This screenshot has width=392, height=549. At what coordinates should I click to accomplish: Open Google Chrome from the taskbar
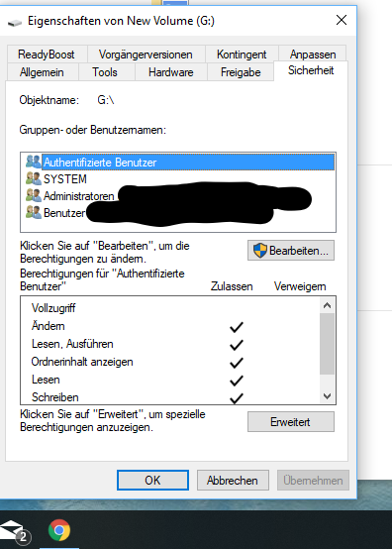pyautogui.click(x=59, y=530)
